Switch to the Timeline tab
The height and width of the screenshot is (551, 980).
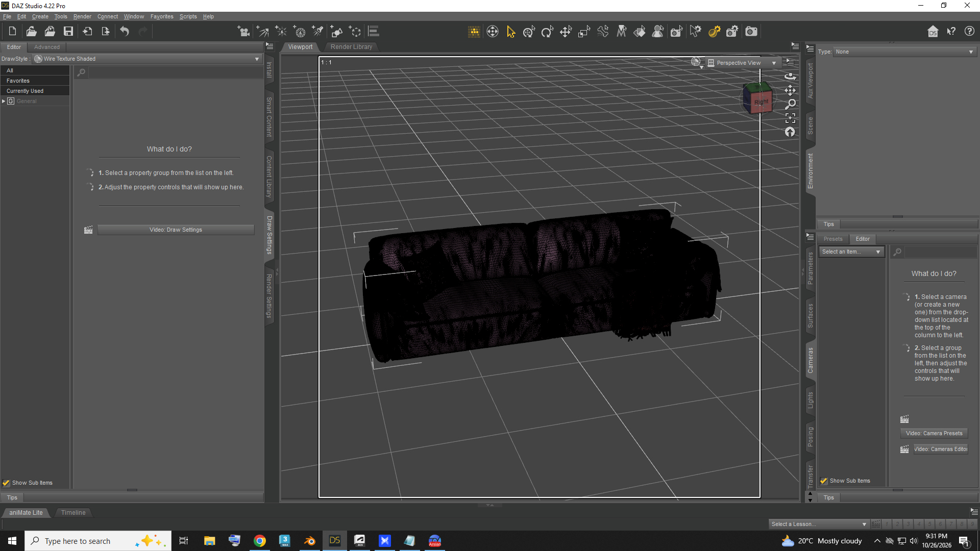(x=73, y=512)
